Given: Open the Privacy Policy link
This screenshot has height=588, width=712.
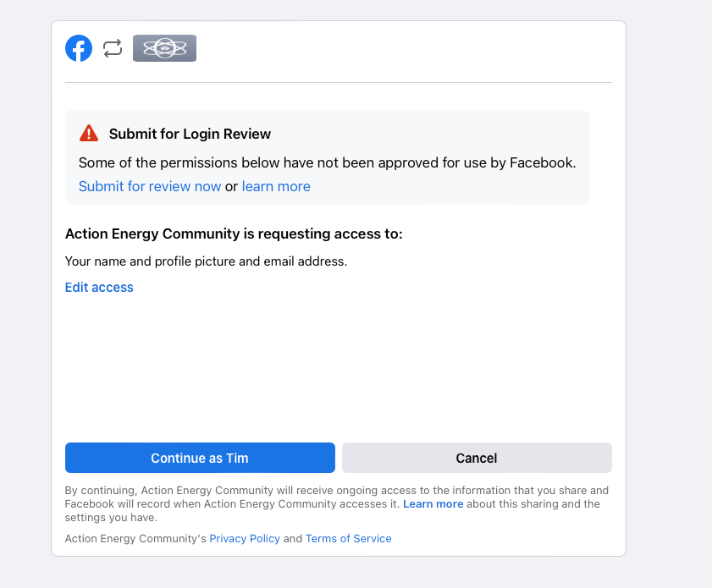Looking at the screenshot, I should (x=245, y=538).
